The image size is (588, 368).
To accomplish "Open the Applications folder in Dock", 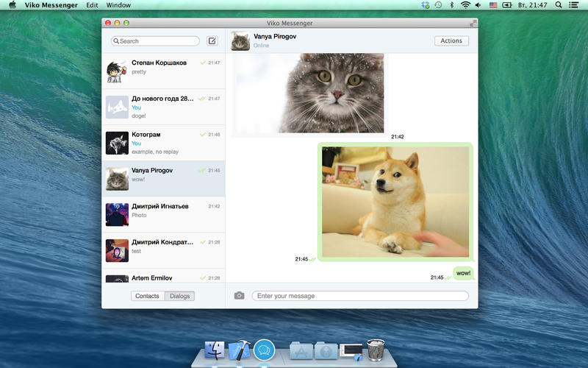I will point(301,351).
